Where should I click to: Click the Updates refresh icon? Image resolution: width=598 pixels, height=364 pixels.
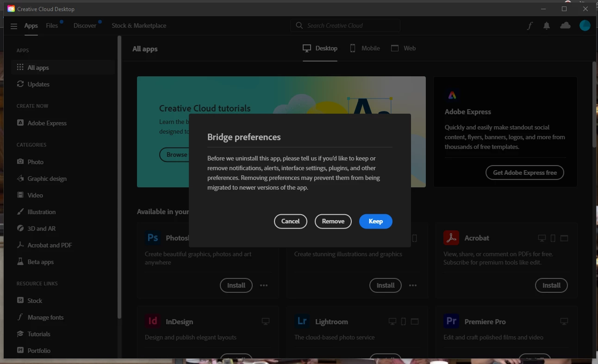pos(20,84)
